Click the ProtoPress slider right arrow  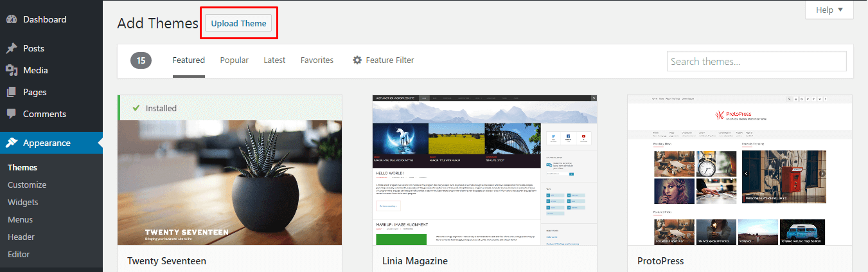pyautogui.click(x=822, y=174)
